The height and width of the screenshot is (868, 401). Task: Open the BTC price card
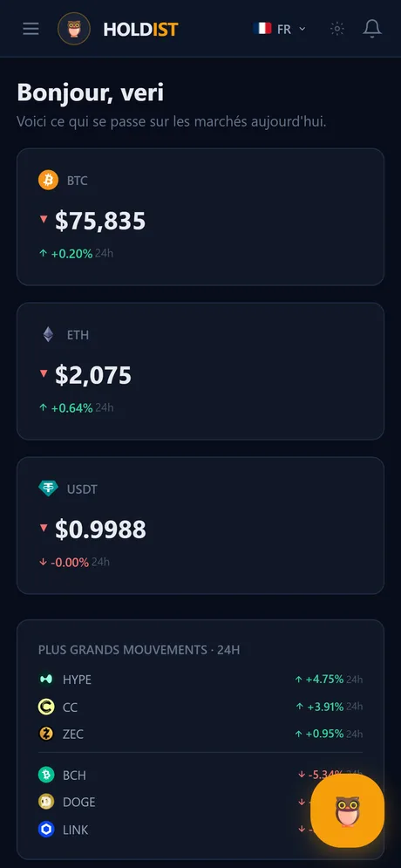tap(200, 217)
